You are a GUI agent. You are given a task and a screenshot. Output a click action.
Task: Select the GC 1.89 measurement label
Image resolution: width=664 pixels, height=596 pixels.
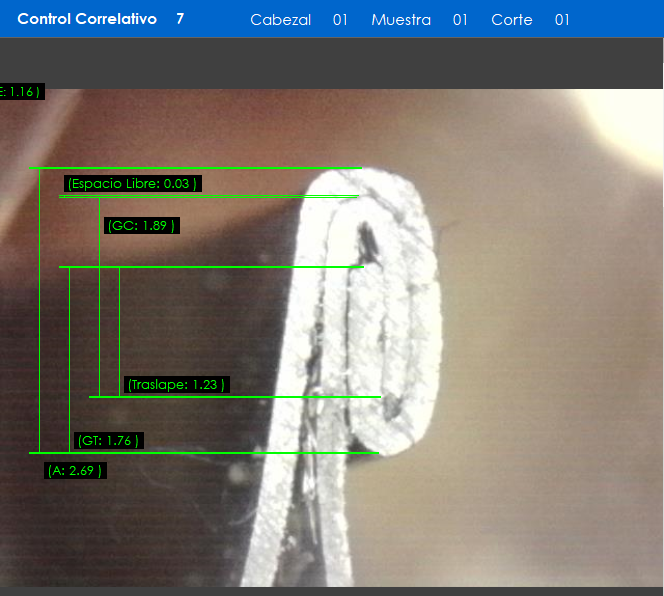pyautogui.click(x=140, y=226)
